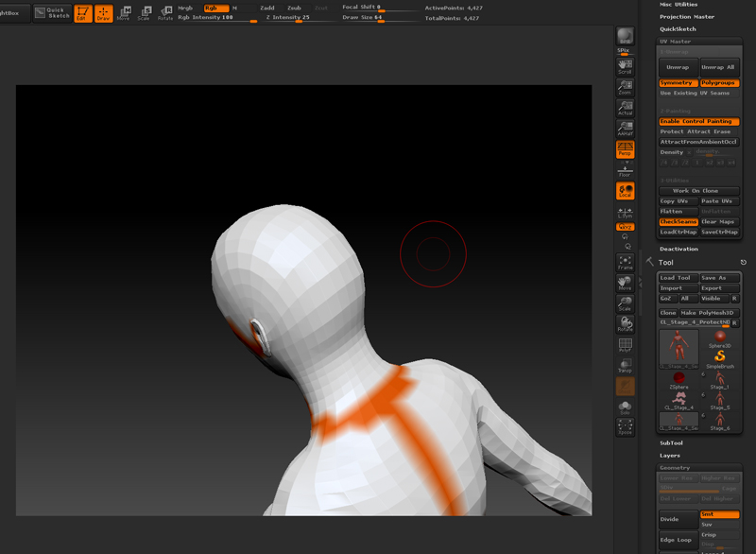Image resolution: width=756 pixels, height=554 pixels.
Task: Click the Frame view icon
Action: [x=625, y=263]
